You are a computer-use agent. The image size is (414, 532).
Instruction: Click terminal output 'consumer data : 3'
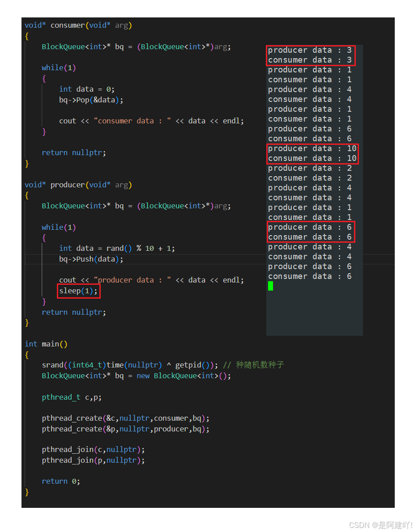310,60
